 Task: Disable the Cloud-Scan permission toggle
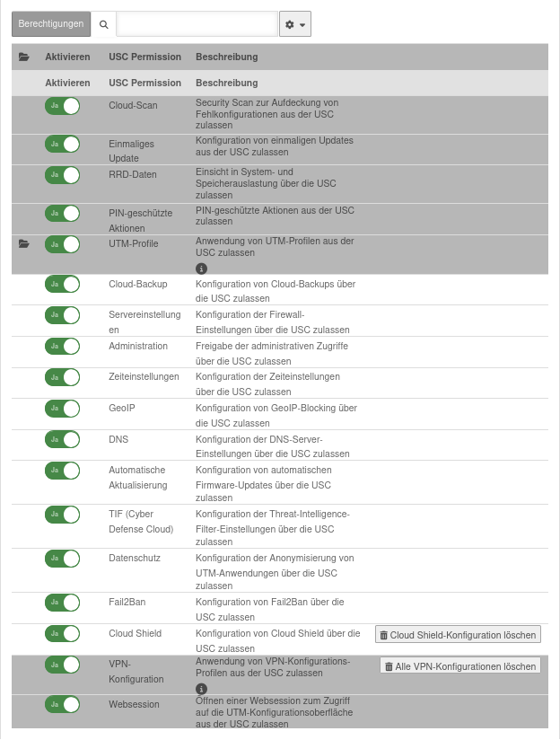[x=62, y=106]
